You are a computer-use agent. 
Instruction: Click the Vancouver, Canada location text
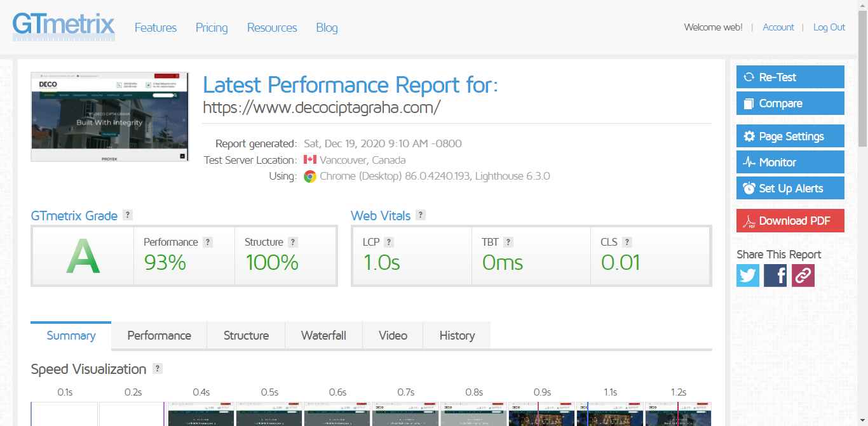pyautogui.click(x=363, y=160)
